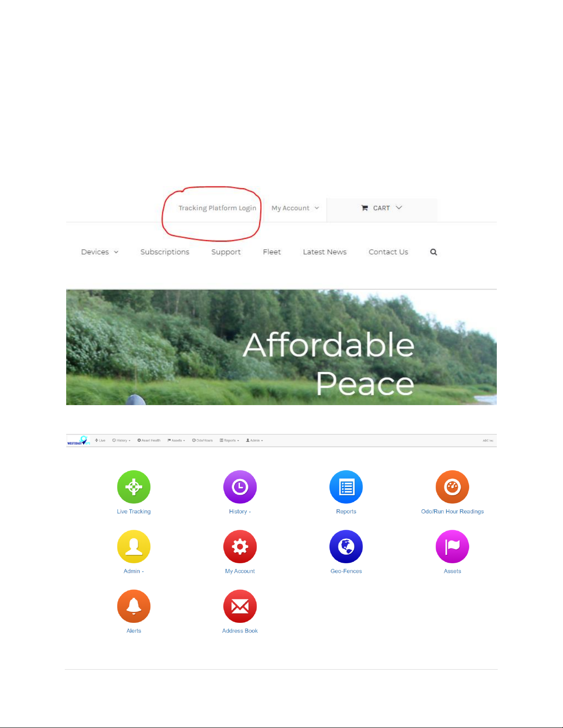Click the Contact Us link
The image size is (563, 728).
388,252
